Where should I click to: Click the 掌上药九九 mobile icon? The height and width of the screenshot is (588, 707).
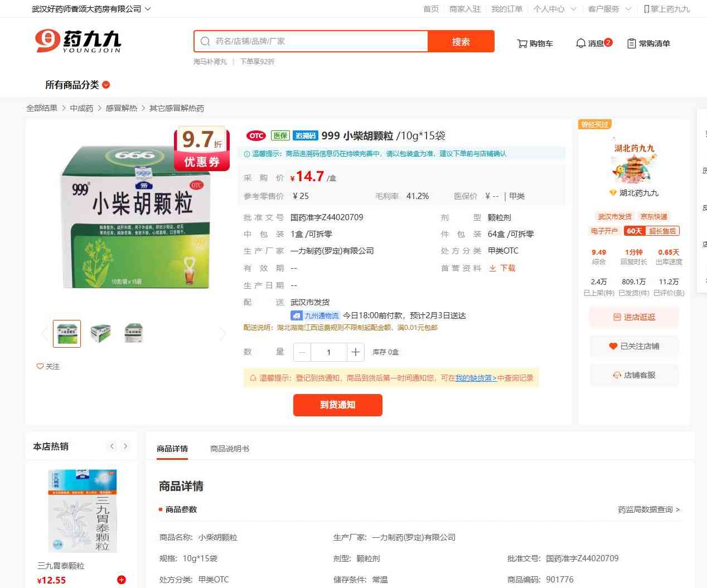tap(646, 9)
